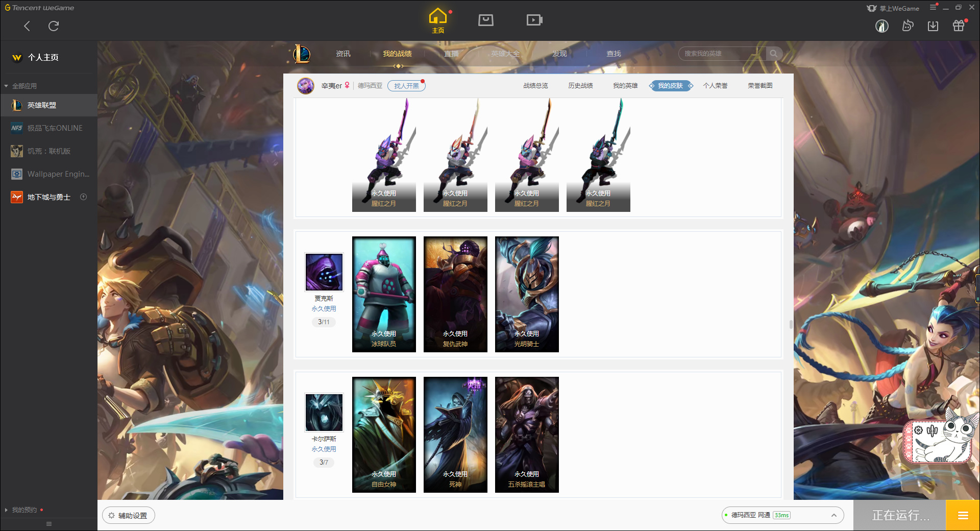Open the 死神 skin card

point(455,435)
